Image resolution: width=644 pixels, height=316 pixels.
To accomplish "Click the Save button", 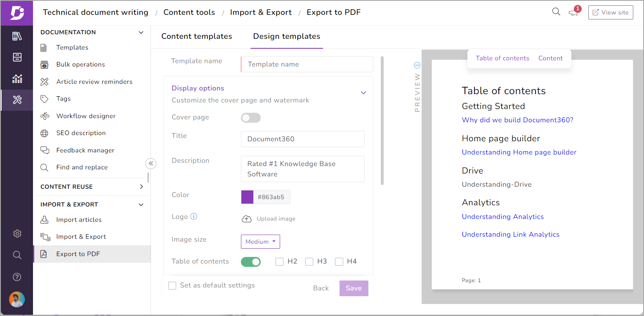I will 354,288.
